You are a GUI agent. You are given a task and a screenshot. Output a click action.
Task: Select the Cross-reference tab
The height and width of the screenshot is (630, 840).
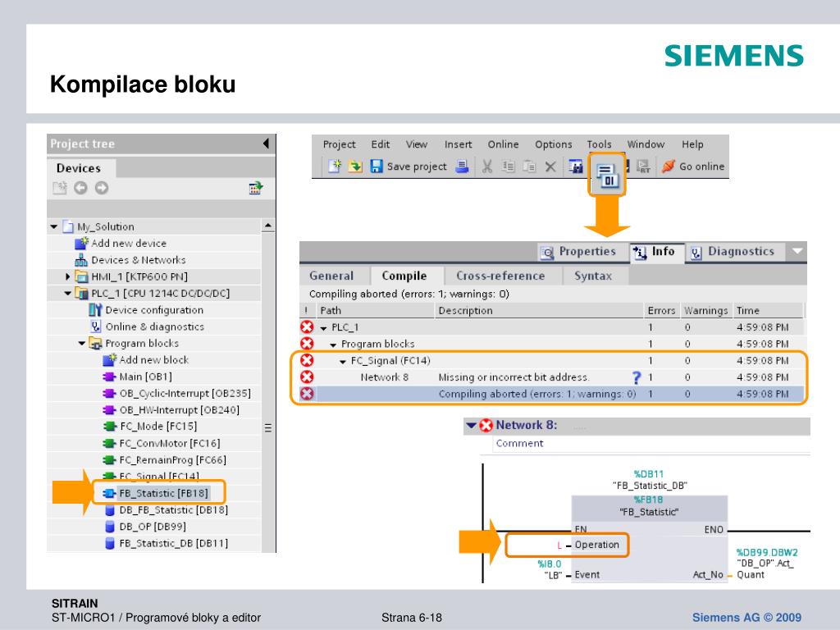coord(500,276)
